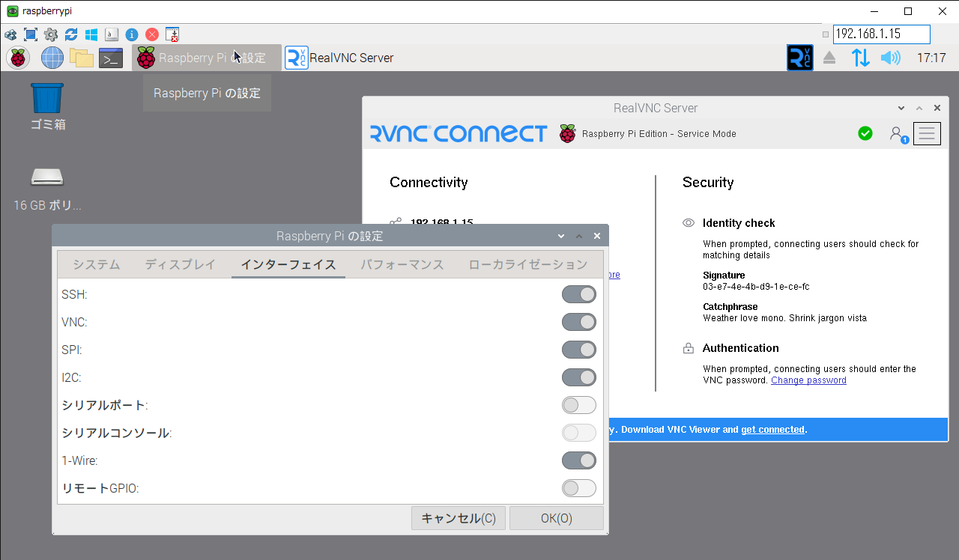
Task: Enable the シリアルポート switch
Action: [579, 405]
